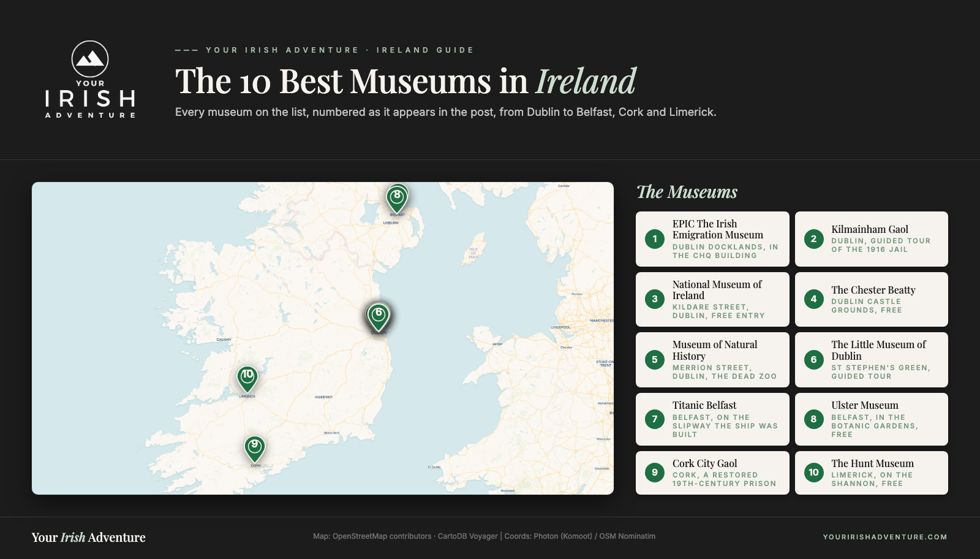Click the 'Your Irish Adventure' footer wordmark
This screenshot has width=980, height=559.
point(89,538)
